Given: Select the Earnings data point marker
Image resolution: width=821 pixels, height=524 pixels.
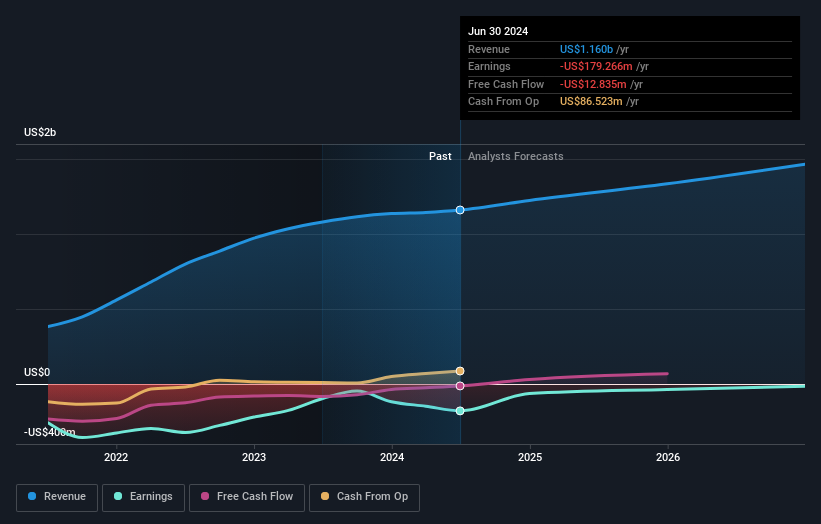Looking at the screenshot, I should (x=460, y=411).
